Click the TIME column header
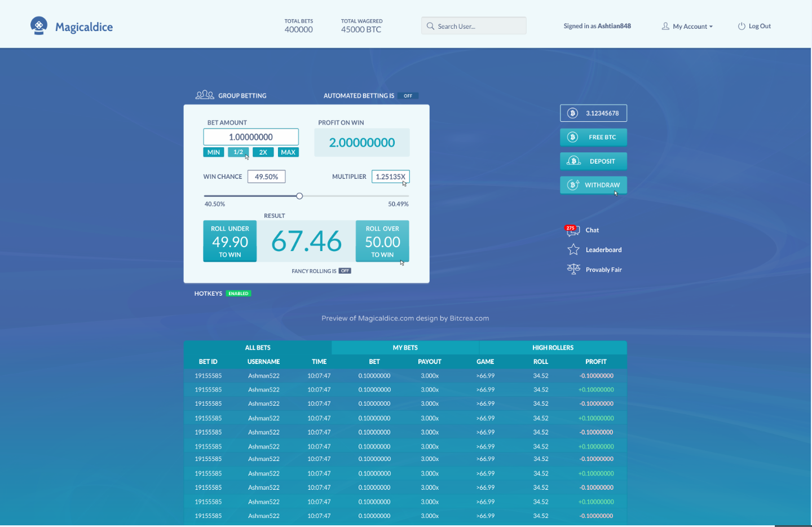The width and height of the screenshot is (812, 527). [319, 362]
